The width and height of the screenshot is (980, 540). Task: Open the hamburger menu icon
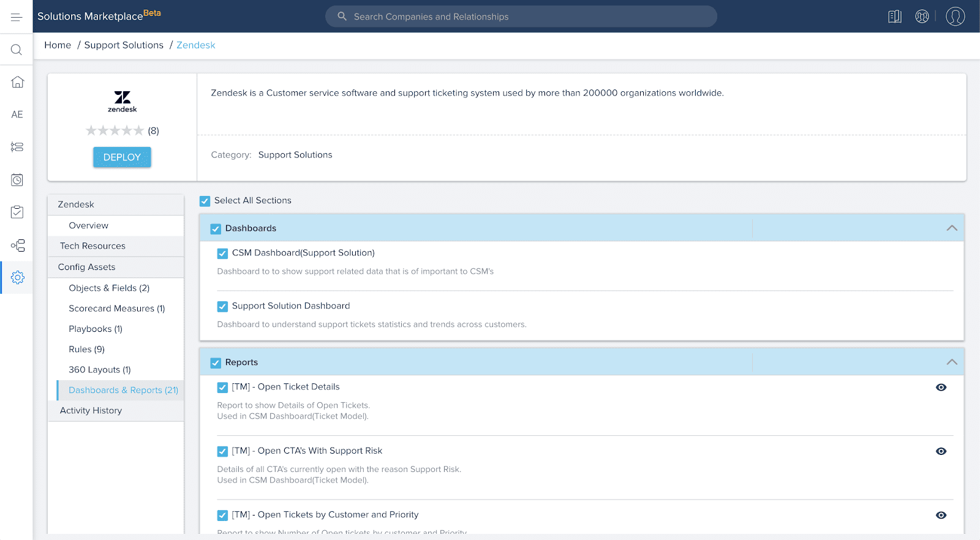pos(17,17)
